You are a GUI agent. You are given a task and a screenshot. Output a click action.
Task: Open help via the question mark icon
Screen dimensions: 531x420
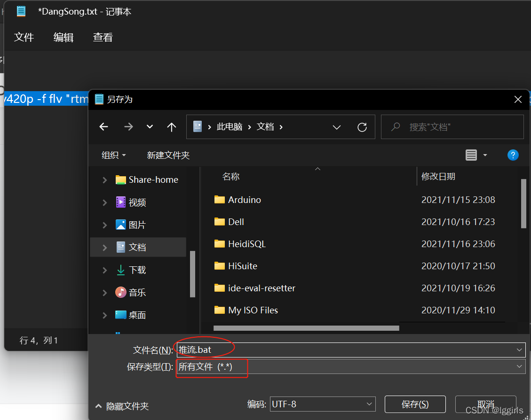(513, 155)
